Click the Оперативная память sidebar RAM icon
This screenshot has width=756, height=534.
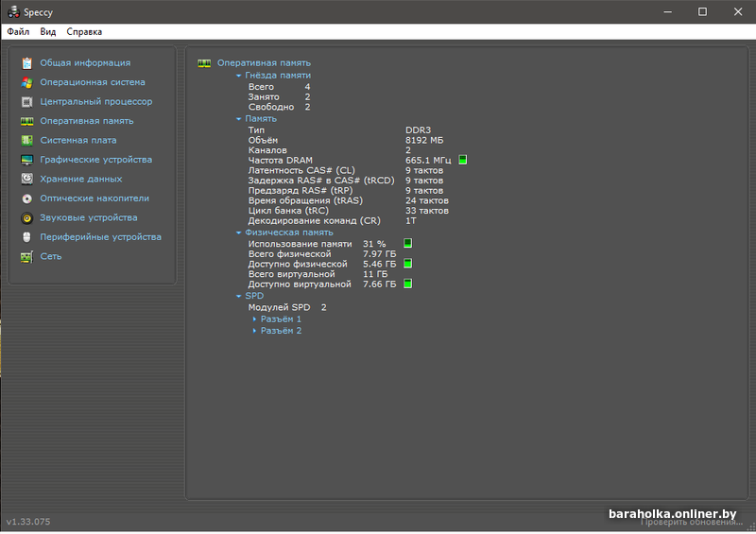click(x=27, y=121)
